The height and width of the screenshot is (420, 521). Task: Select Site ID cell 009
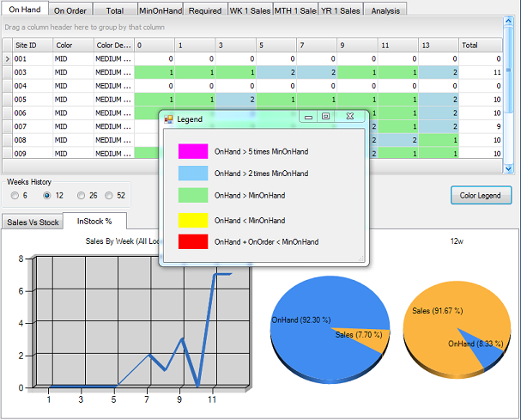point(33,153)
